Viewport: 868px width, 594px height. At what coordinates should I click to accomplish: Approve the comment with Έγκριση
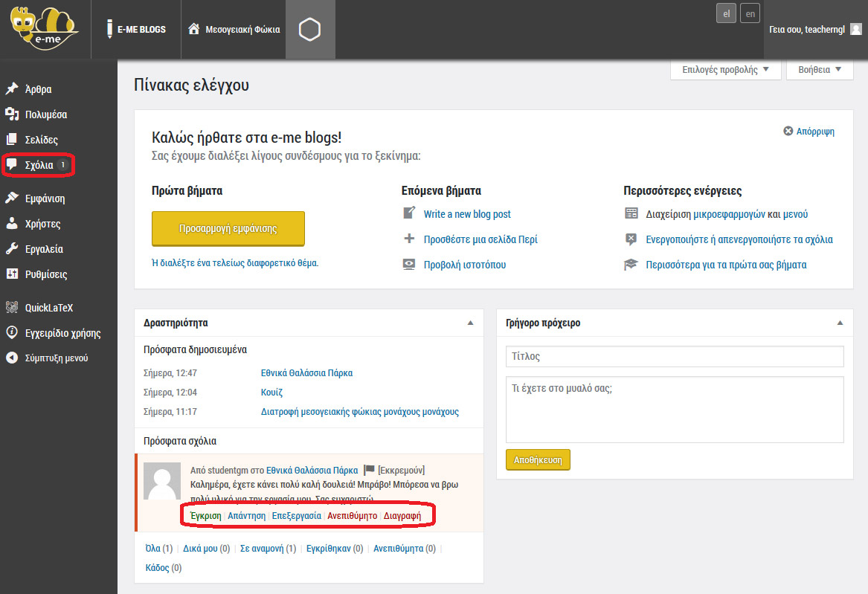click(206, 515)
